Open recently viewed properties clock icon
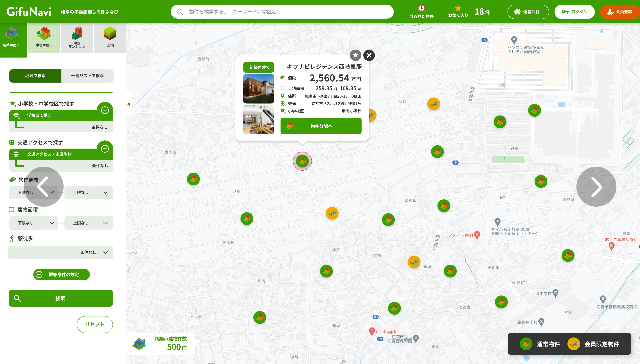Image resolution: width=640 pixels, height=364 pixels. (x=421, y=8)
